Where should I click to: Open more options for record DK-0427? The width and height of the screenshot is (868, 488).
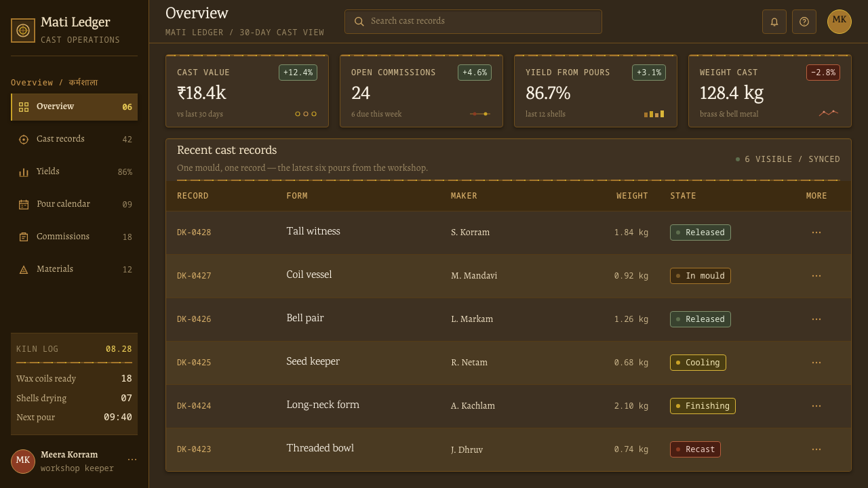point(816,276)
